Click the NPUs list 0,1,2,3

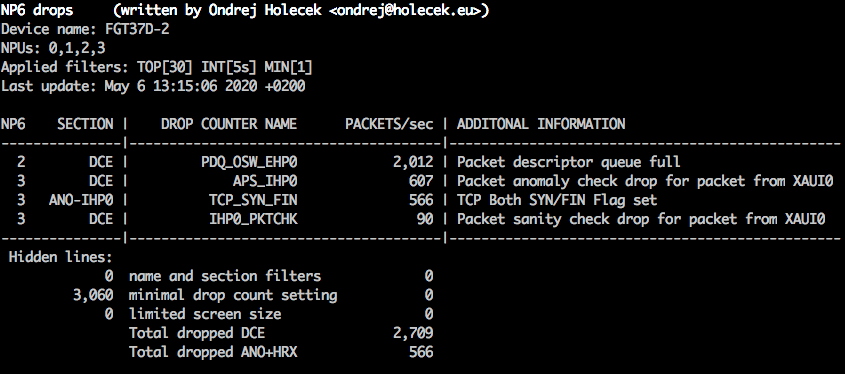pyautogui.click(x=77, y=49)
